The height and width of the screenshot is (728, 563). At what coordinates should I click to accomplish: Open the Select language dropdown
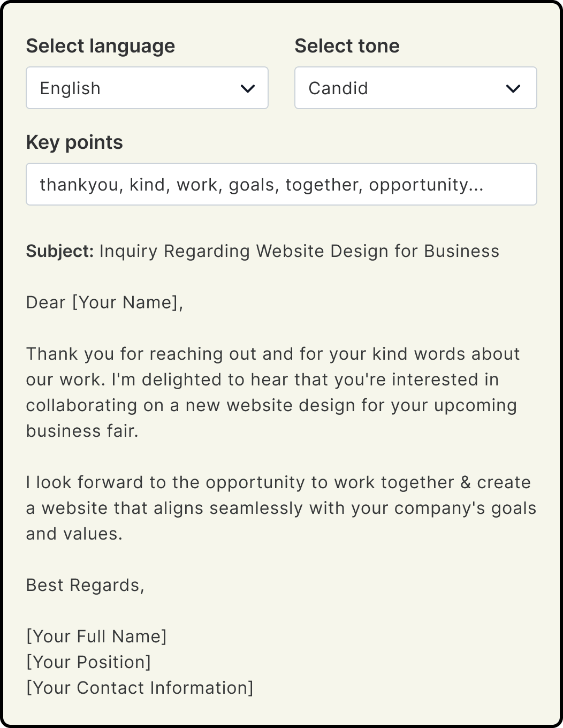coord(147,88)
